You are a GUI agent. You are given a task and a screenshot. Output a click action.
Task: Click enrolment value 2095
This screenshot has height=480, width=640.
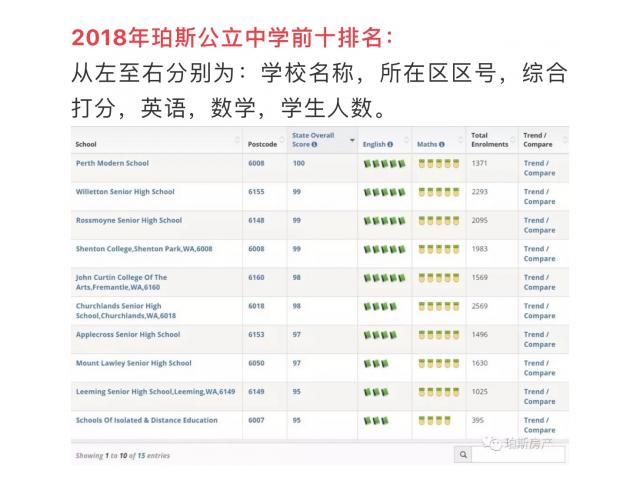point(480,220)
